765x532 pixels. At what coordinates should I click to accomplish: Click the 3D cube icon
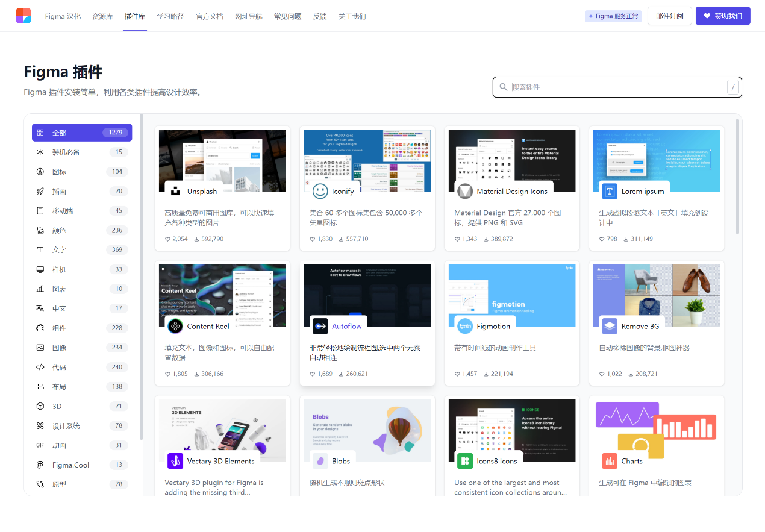point(40,406)
